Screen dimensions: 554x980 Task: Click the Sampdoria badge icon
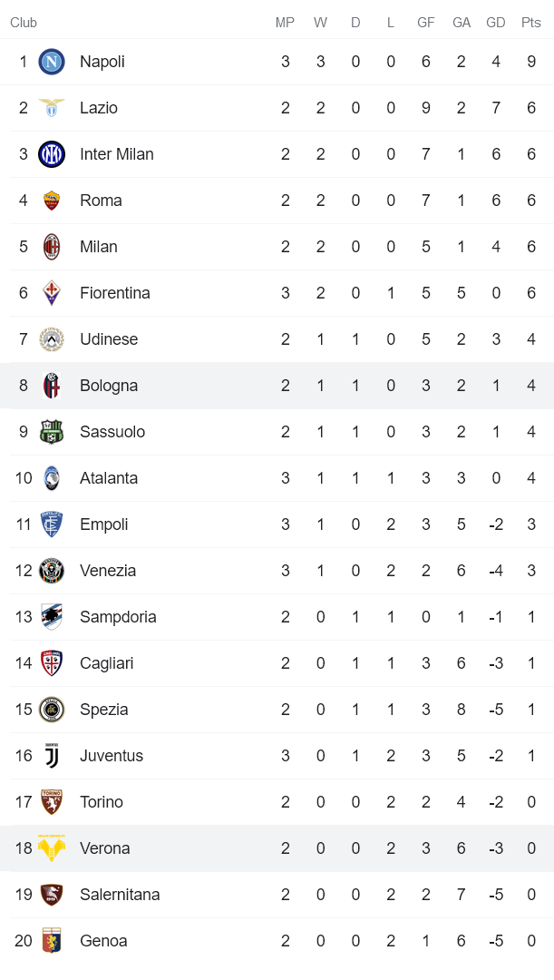click(x=52, y=617)
